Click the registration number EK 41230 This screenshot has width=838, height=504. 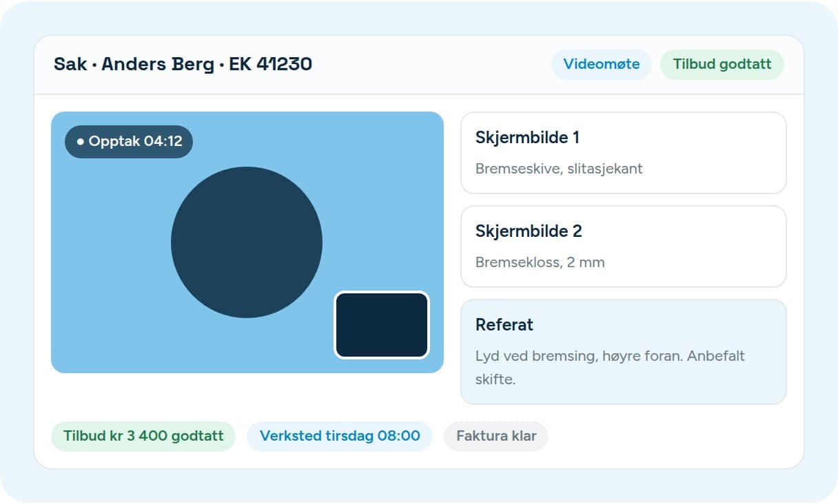tap(271, 64)
